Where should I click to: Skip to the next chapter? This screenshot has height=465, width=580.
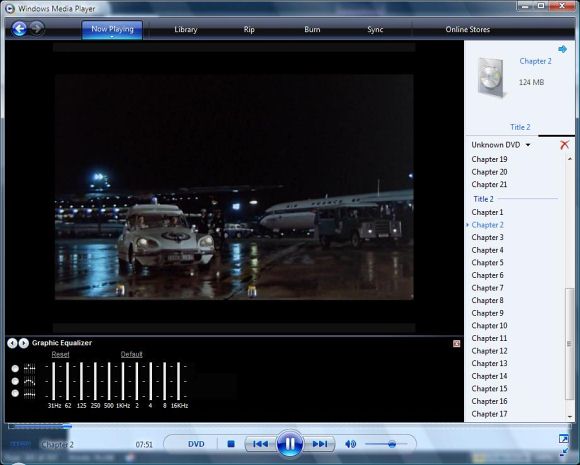pyautogui.click(x=320, y=444)
